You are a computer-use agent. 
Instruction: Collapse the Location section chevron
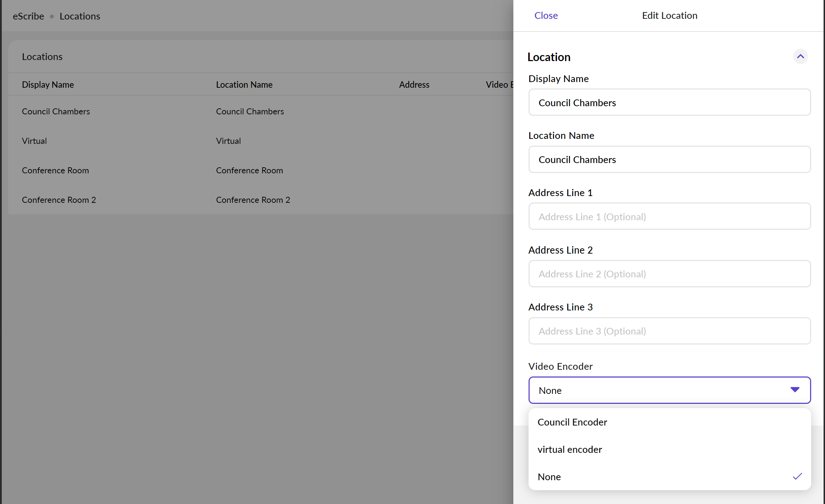pos(800,56)
